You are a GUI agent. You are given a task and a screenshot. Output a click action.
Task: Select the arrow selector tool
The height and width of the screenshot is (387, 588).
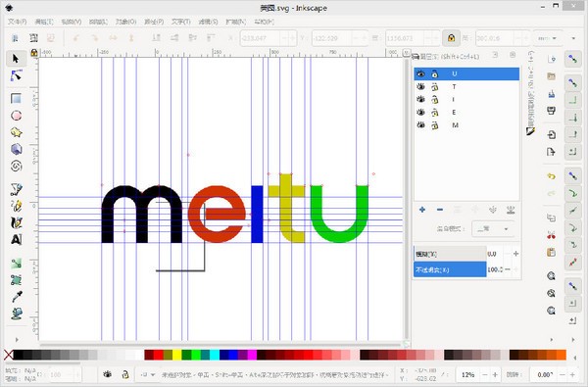16,59
